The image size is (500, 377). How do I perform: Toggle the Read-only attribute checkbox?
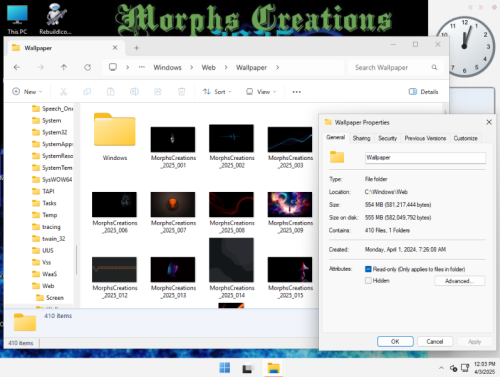(368, 269)
